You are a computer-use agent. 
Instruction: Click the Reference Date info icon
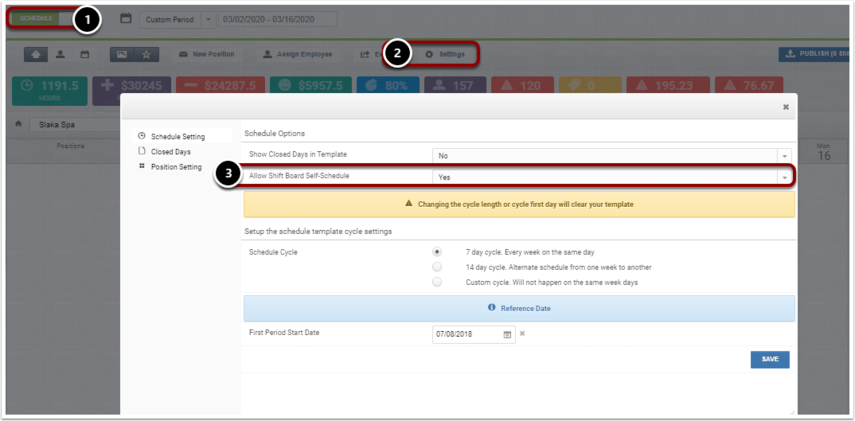point(492,308)
